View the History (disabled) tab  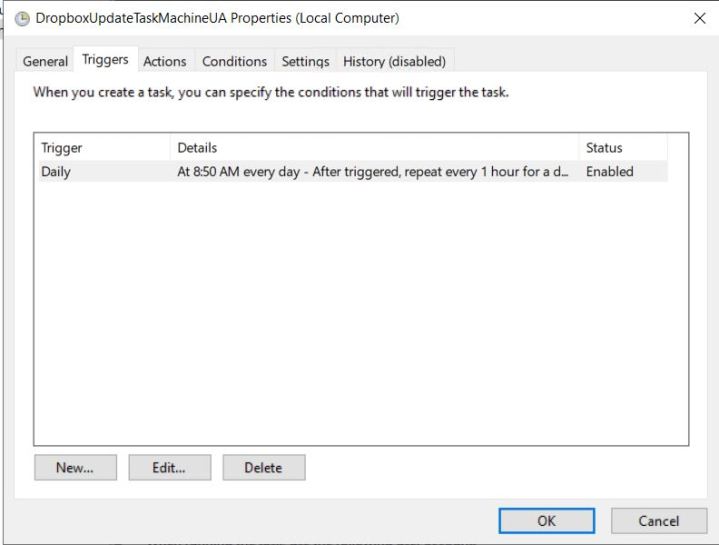tap(394, 61)
